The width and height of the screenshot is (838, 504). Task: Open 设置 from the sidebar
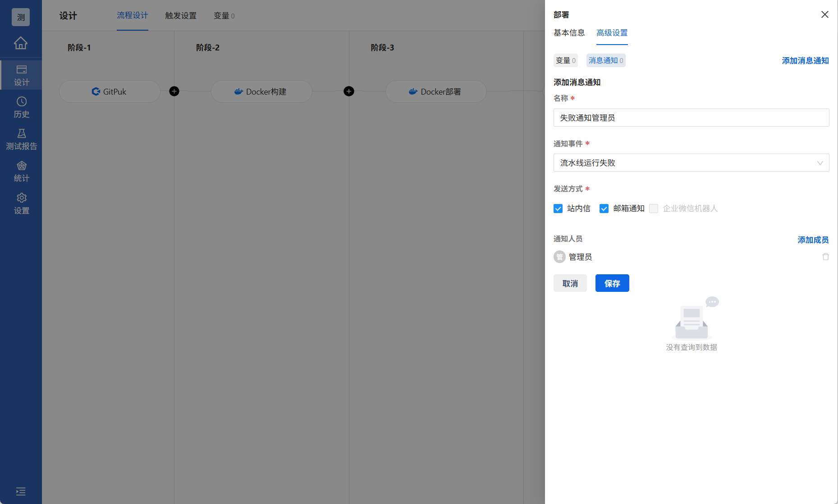[21, 204]
